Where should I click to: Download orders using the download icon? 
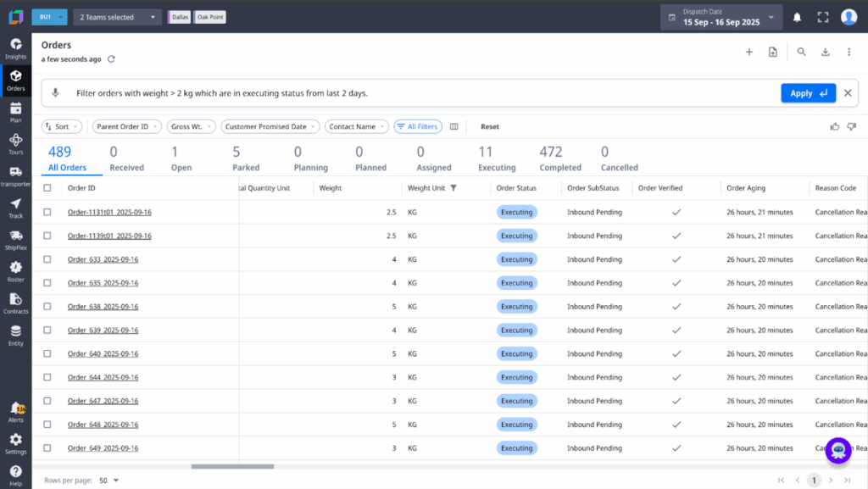pos(825,52)
